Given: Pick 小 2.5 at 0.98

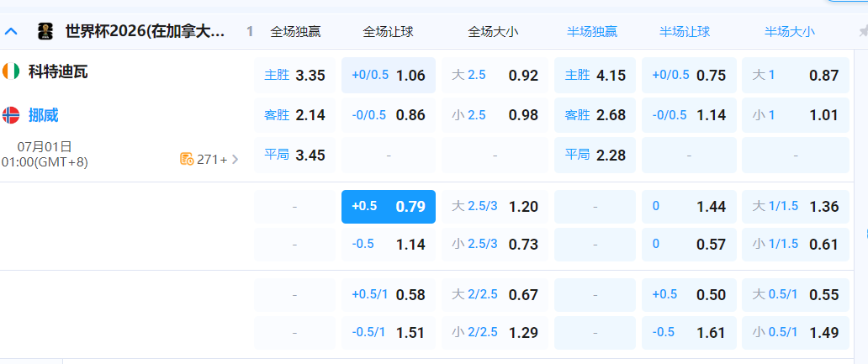Looking at the screenshot, I should [495, 115].
